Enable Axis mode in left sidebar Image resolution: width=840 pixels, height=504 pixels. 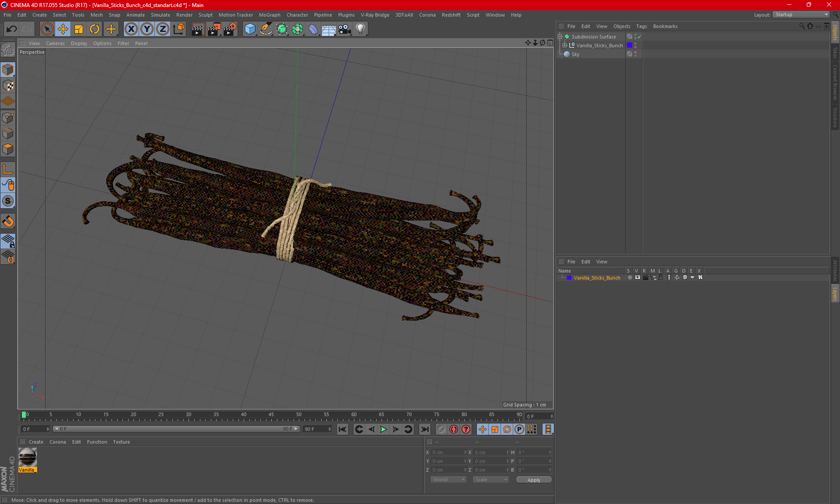click(8, 169)
